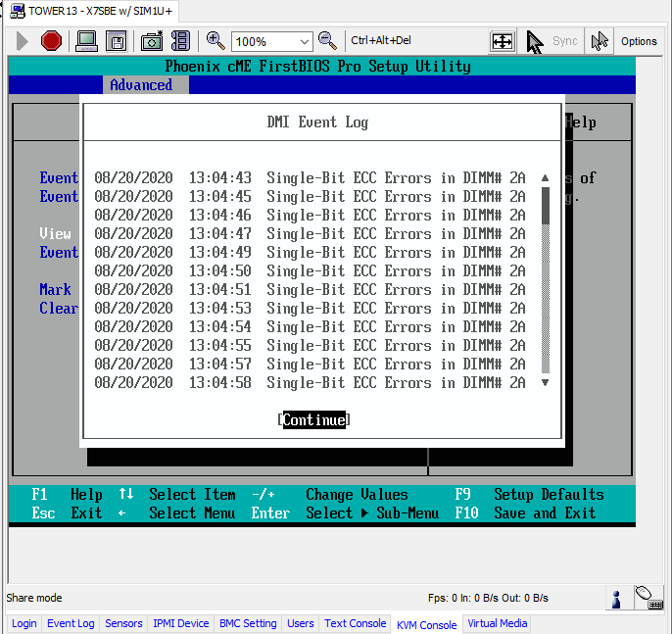
Task: Click the white View item in BIOS menu
Action: [x=55, y=233]
